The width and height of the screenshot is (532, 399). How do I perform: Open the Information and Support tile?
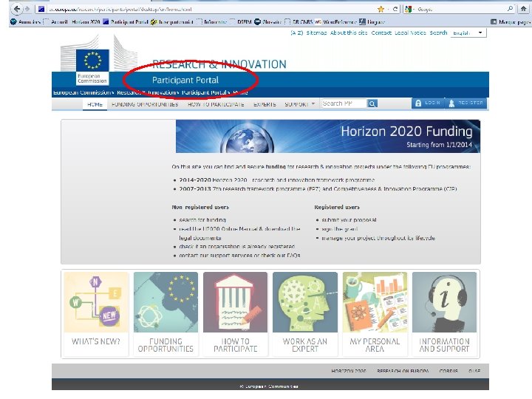445,314
